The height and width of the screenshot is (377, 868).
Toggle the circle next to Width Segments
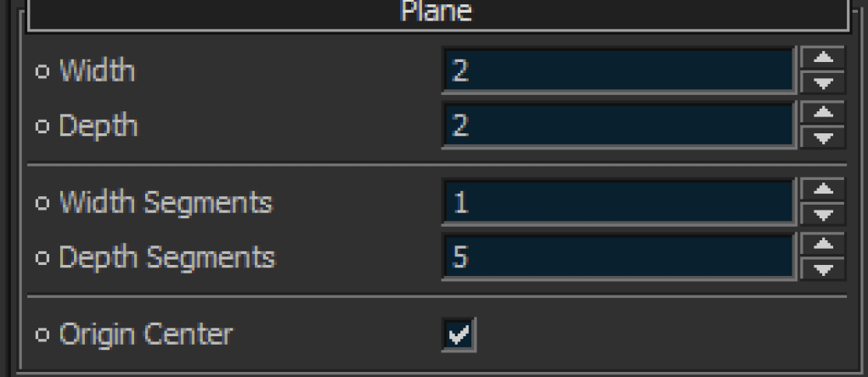[x=42, y=203]
